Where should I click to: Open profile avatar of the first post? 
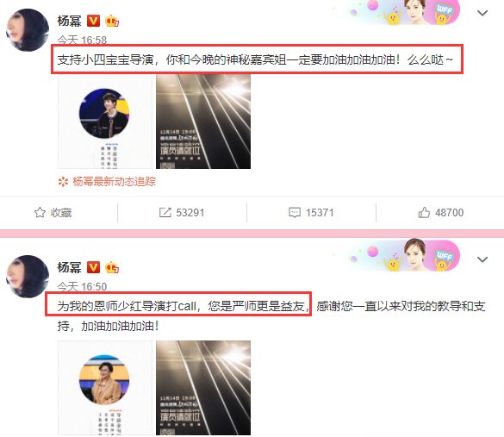(28, 30)
